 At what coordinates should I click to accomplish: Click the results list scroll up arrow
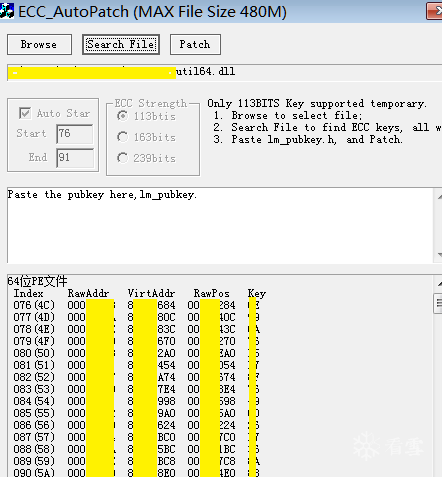point(439,284)
